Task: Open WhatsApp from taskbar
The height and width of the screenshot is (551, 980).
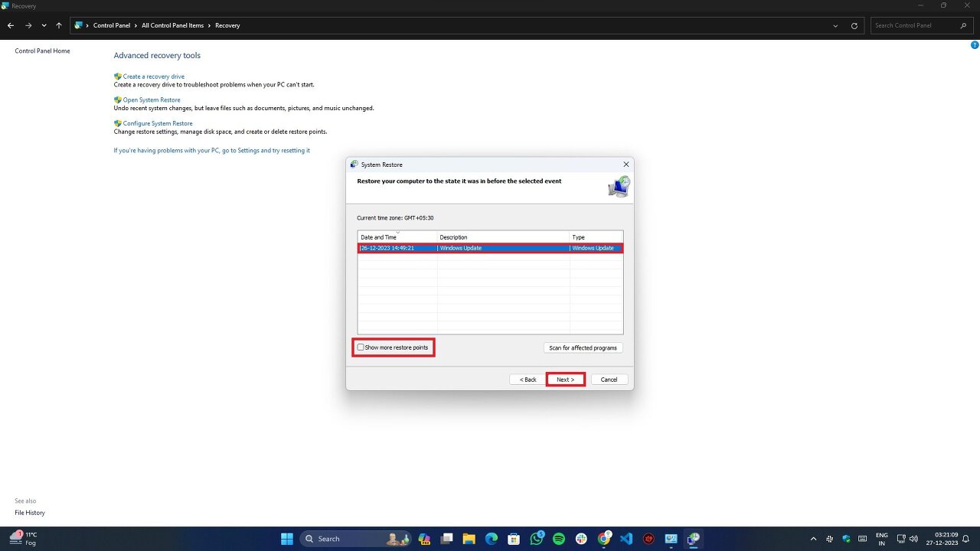Action: (x=537, y=539)
